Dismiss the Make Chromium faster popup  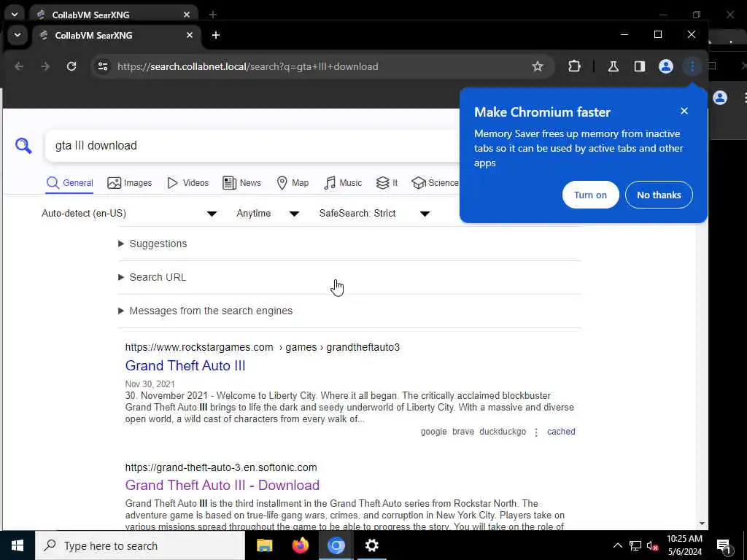pos(684,111)
